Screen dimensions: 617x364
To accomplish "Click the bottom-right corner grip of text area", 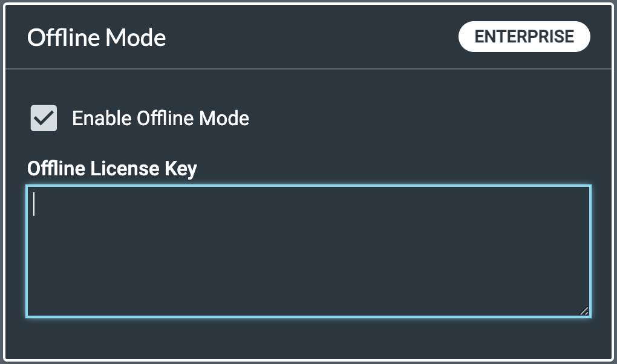I will (584, 311).
